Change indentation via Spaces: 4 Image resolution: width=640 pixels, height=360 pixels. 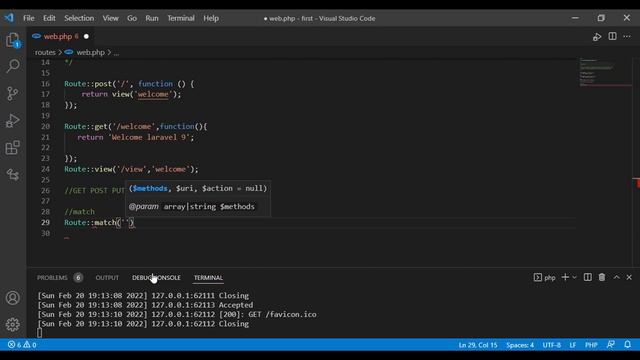(x=520, y=345)
